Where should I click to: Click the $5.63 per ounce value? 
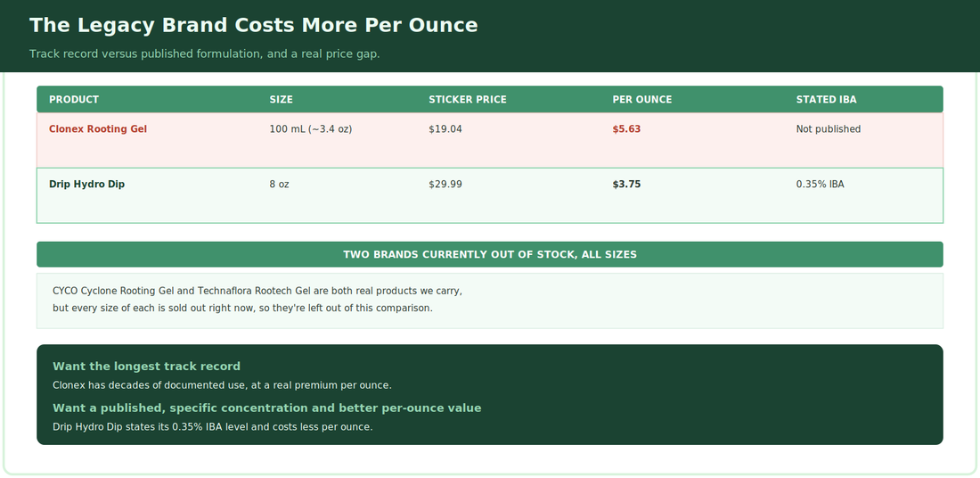pyautogui.click(x=626, y=129)
